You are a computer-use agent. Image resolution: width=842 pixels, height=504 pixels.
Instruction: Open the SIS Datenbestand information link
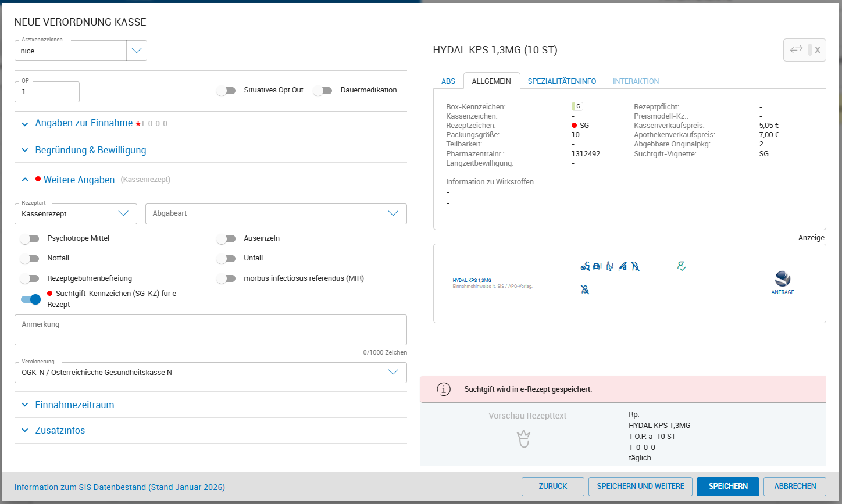[x=120, y=487]
